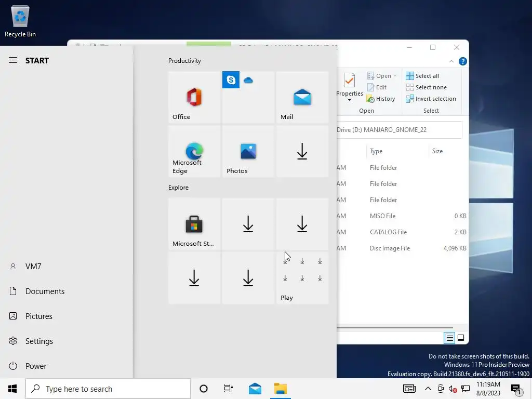
Task: Expand the Properties dropdown arrow
Action: point(350,100)
